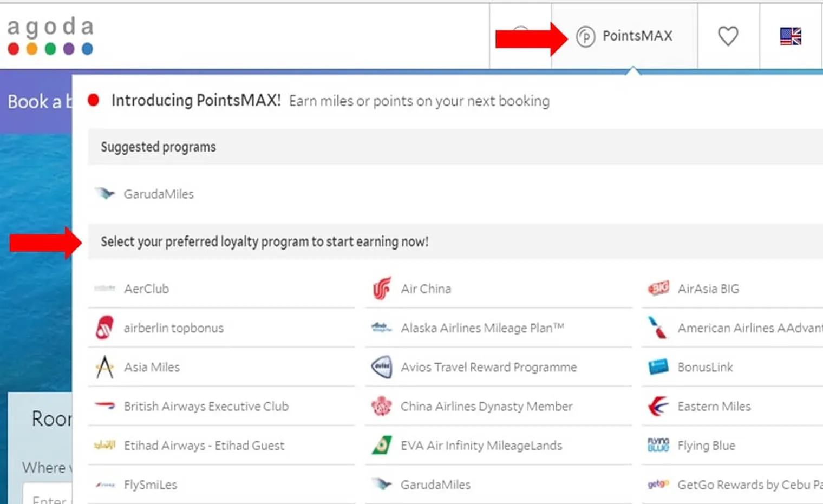Select Alaska Airlines Mileage Plan

(482, 328)
